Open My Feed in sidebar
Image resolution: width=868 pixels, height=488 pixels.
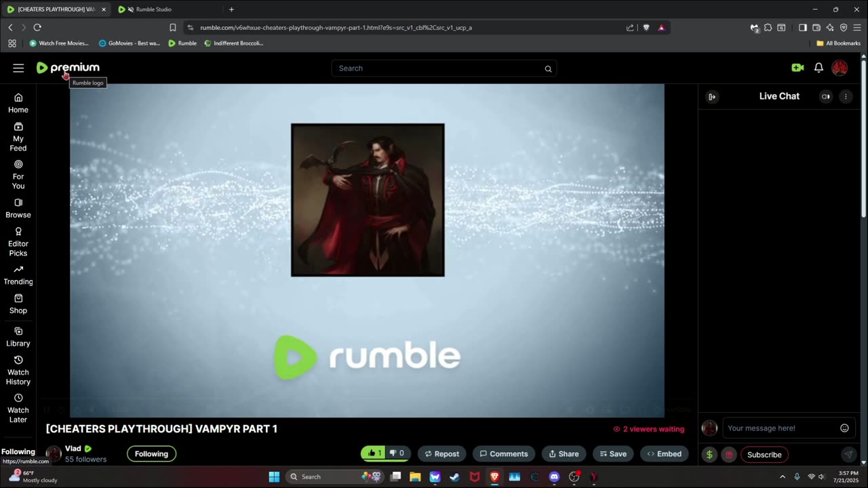(18, 137)
